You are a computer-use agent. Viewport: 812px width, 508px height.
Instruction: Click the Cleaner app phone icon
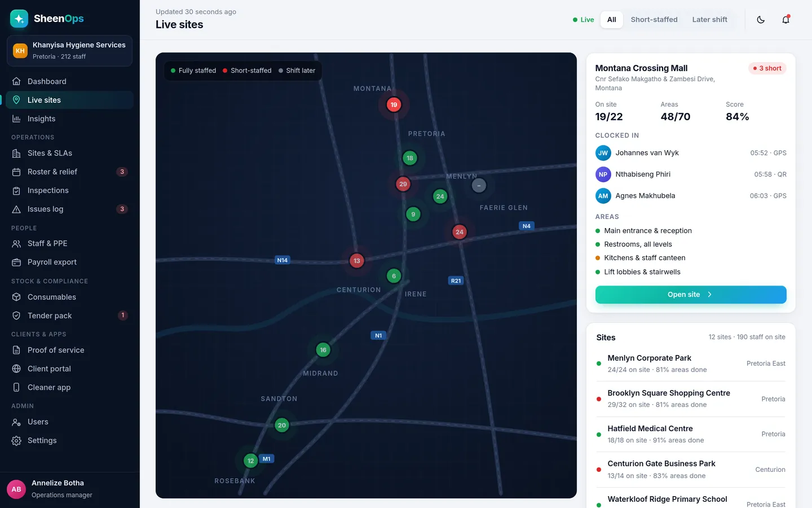pos(16,387)
